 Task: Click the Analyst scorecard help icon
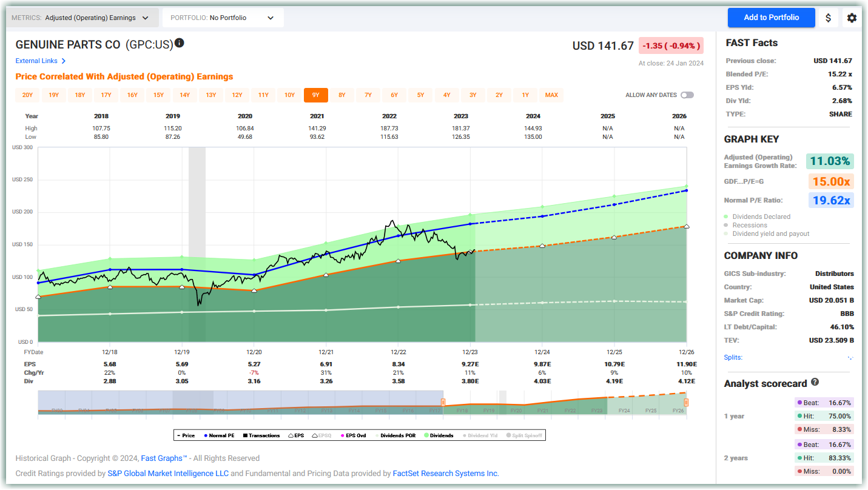[x=815, y=383]
